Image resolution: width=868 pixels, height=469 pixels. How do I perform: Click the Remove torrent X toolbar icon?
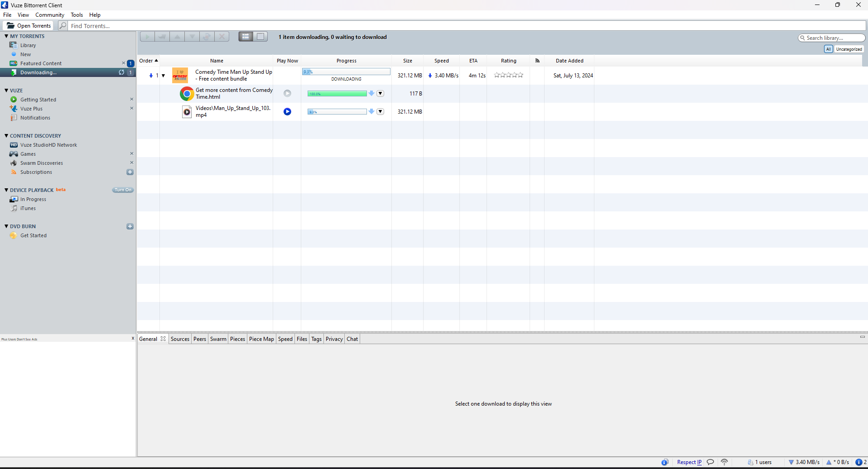pyautogui.click(x=222, y=37)
